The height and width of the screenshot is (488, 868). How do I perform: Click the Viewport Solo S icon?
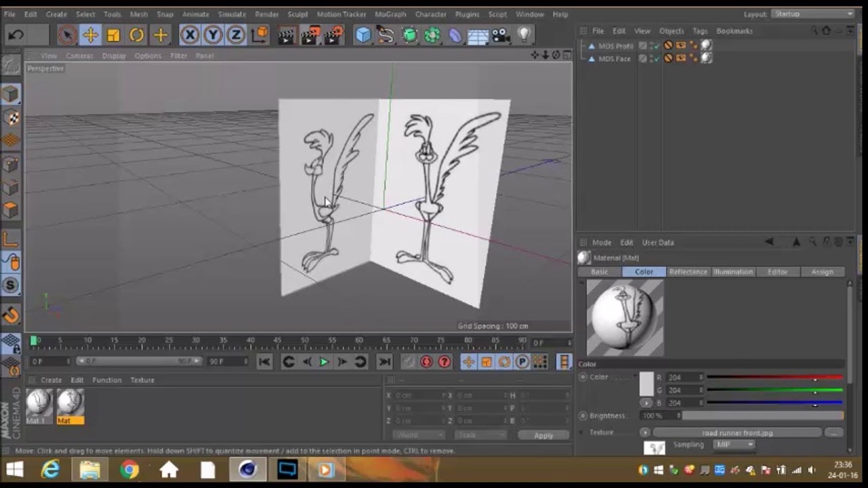10,285
